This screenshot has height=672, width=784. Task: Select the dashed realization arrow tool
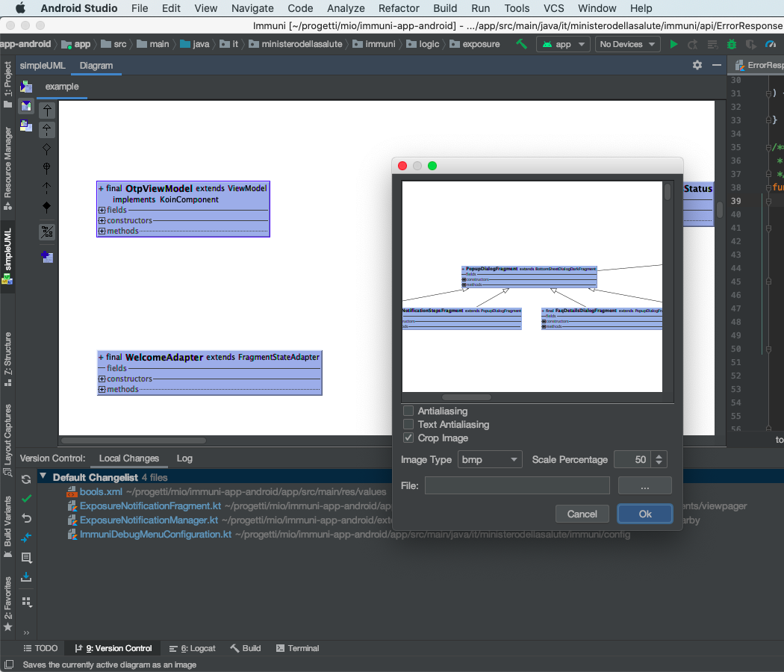click(x=47, y=129)
